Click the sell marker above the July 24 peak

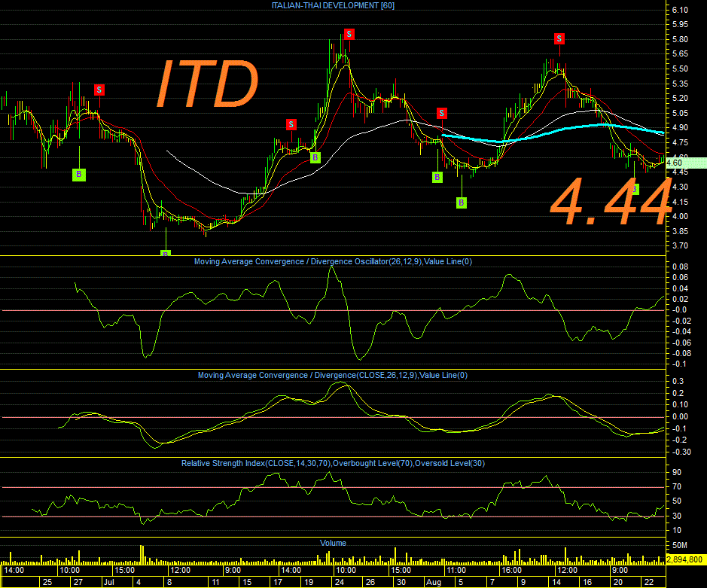[x=349, y=35]
